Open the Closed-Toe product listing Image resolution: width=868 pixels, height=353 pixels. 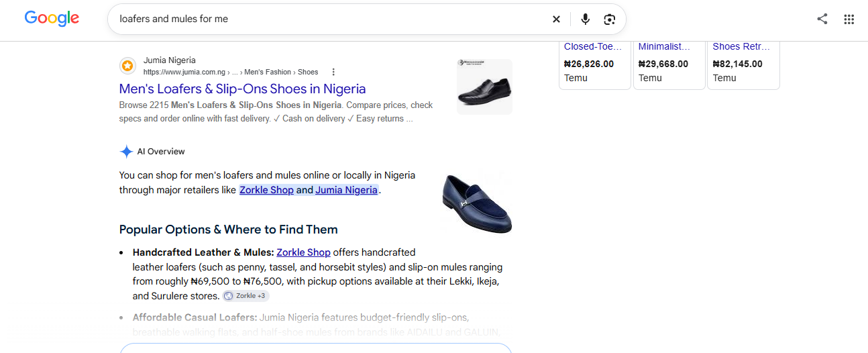click(593, 46)
